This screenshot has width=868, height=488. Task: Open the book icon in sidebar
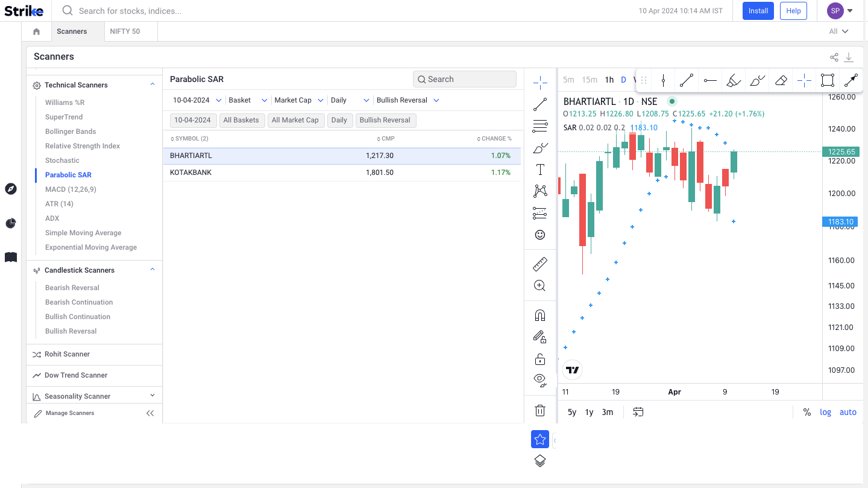coord(11,258)
